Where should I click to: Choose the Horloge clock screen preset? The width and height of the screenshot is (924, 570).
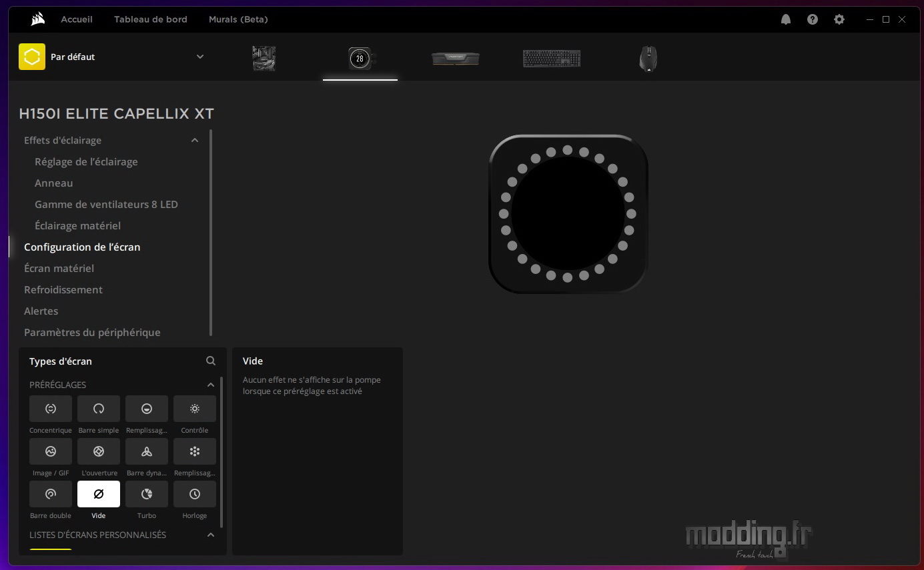[x=195, y=494]
